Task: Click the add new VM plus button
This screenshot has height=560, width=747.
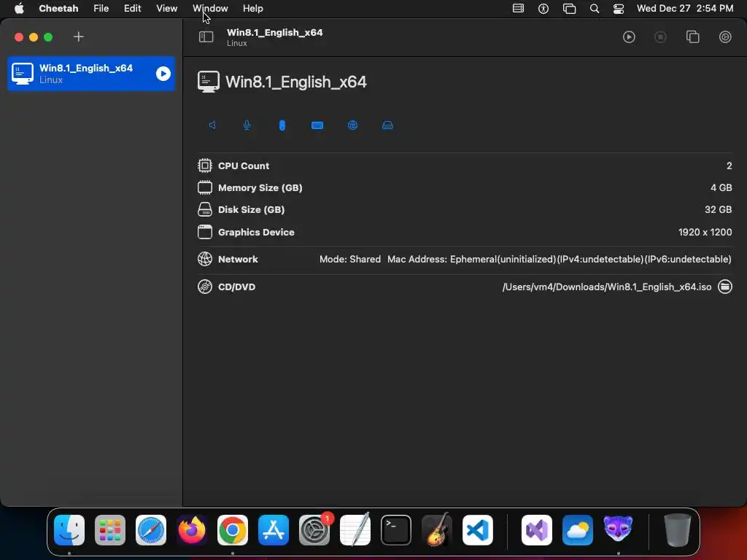Action: click(x=79, y=36)
